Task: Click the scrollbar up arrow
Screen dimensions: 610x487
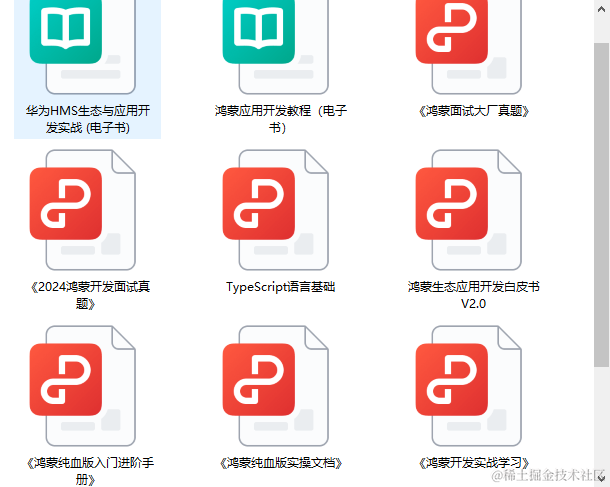Action: [601, 9]
